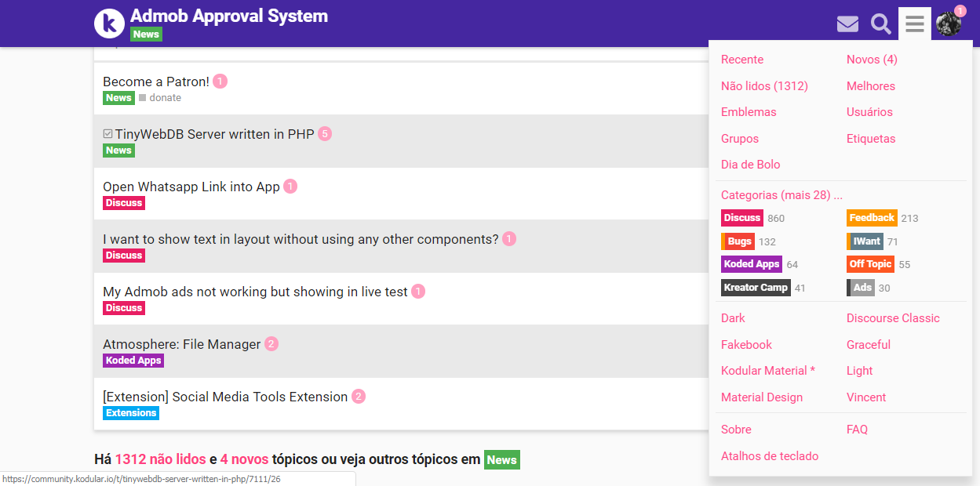This screenshot has height=486, width=980.
Task: Open the messages envelope icon
Action: [847, 24]
